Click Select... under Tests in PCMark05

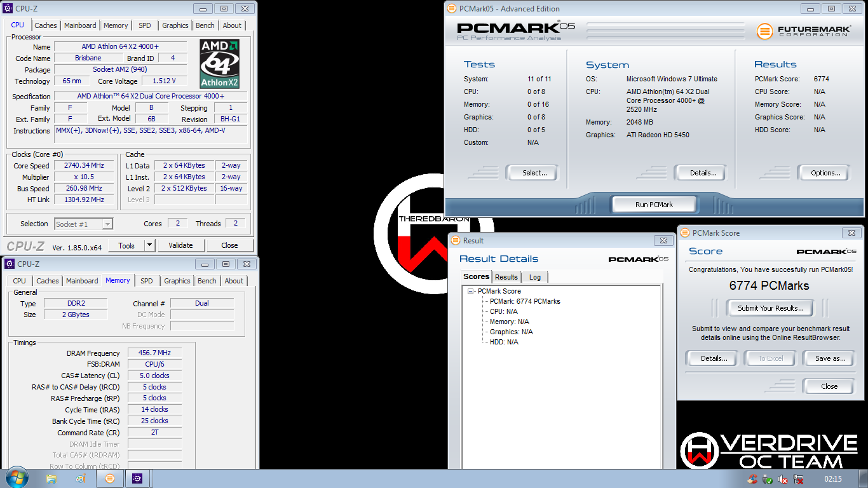[532, 173]
